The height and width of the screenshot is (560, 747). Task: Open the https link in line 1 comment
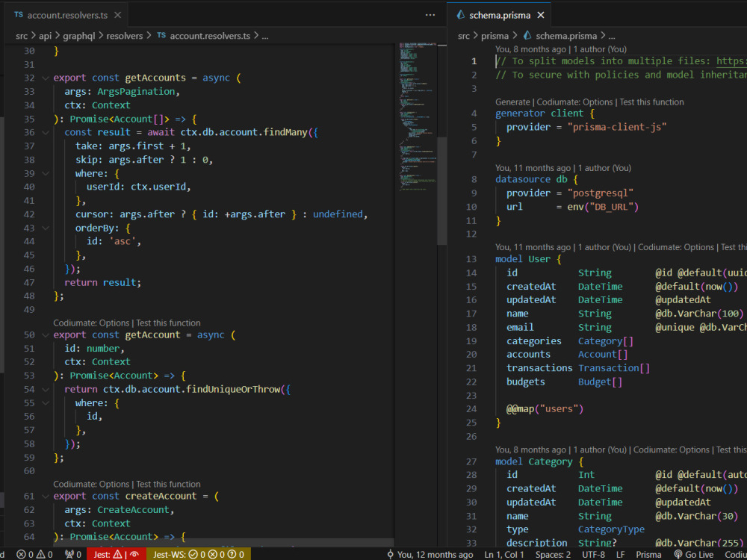pos(731,61)
